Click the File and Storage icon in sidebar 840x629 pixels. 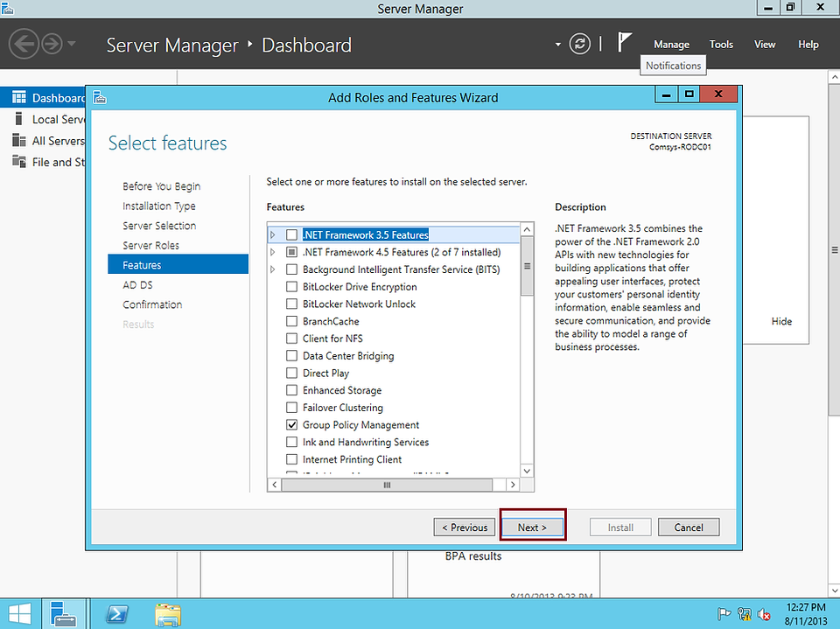pos(18,161)
